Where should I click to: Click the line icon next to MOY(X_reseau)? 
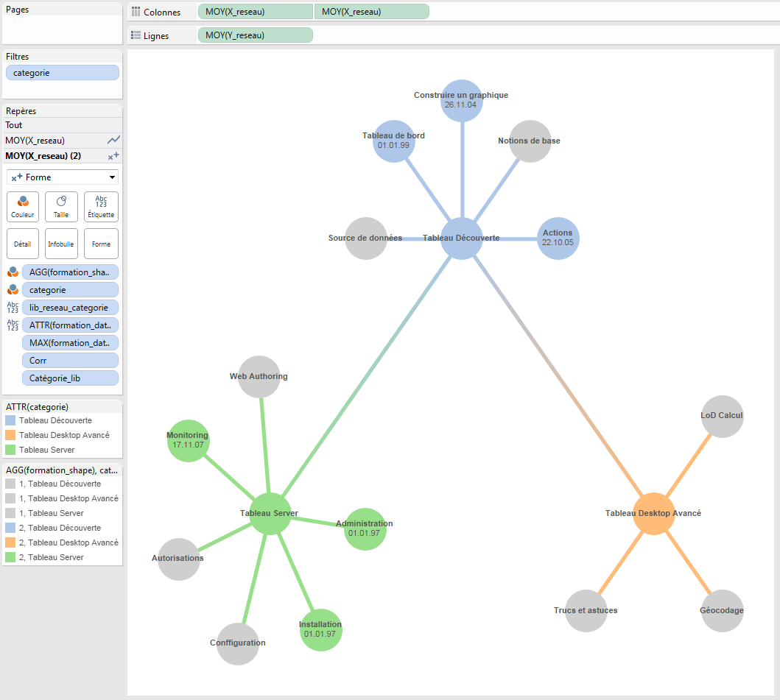tap(113, 140)
